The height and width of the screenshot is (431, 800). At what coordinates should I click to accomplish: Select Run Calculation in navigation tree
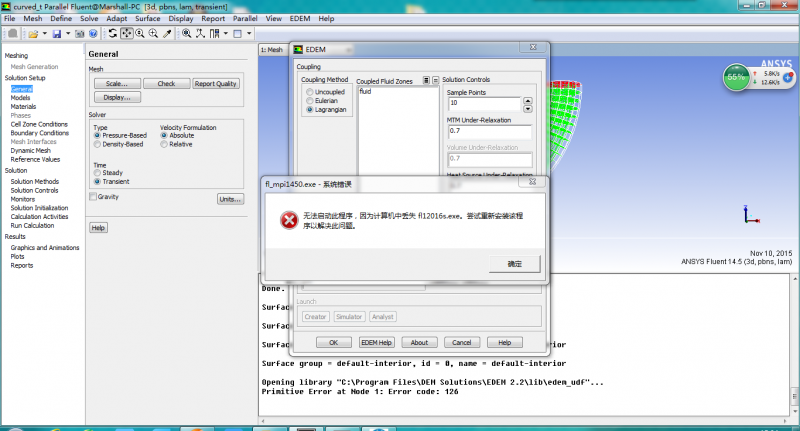point(32,225)
